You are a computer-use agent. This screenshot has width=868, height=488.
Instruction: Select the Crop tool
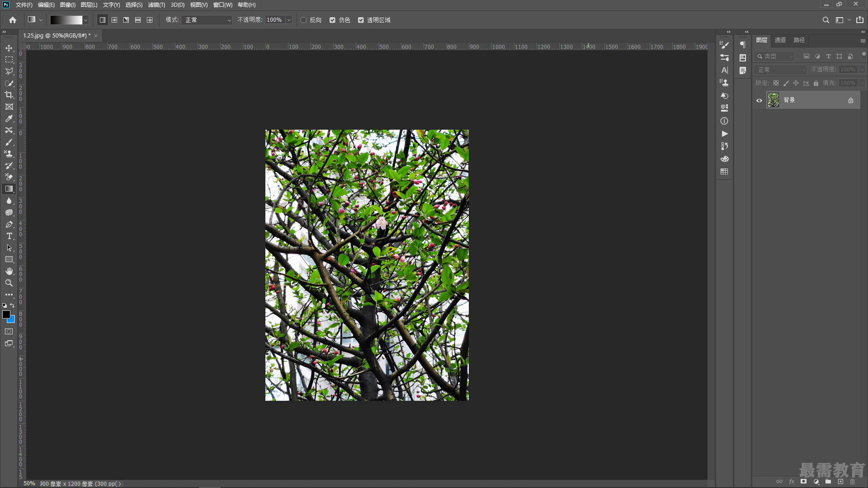coord(9,95)
